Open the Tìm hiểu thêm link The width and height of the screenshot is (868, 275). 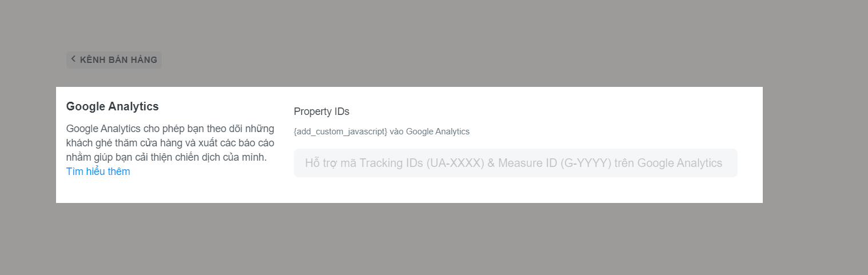pyautogui.click(x=98, y=172)
